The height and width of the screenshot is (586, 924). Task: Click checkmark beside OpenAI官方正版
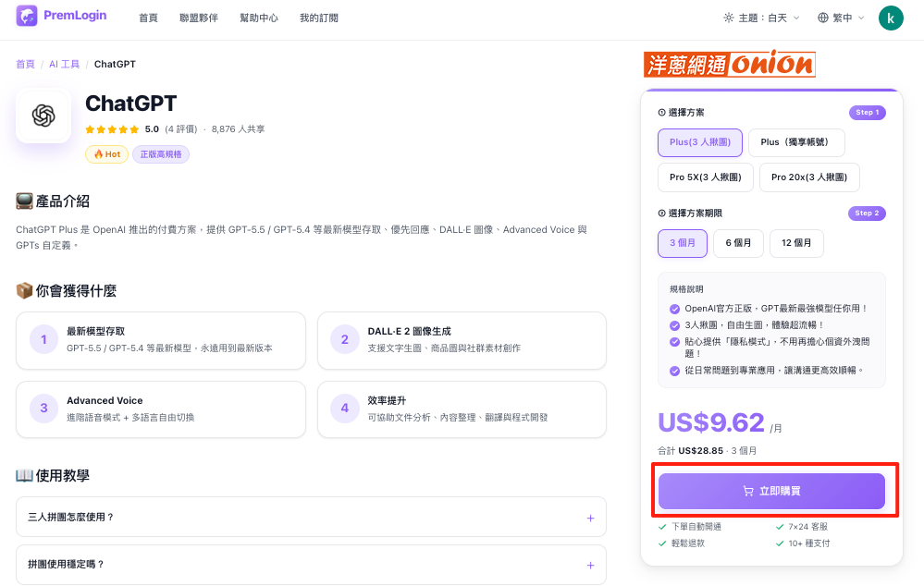pyautogui.click(x=674, y=309)
